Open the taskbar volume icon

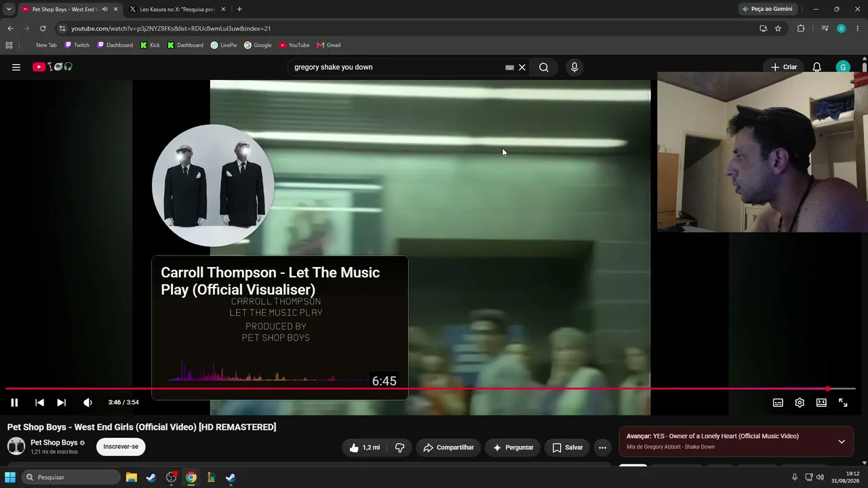click(x=820, y=477)
